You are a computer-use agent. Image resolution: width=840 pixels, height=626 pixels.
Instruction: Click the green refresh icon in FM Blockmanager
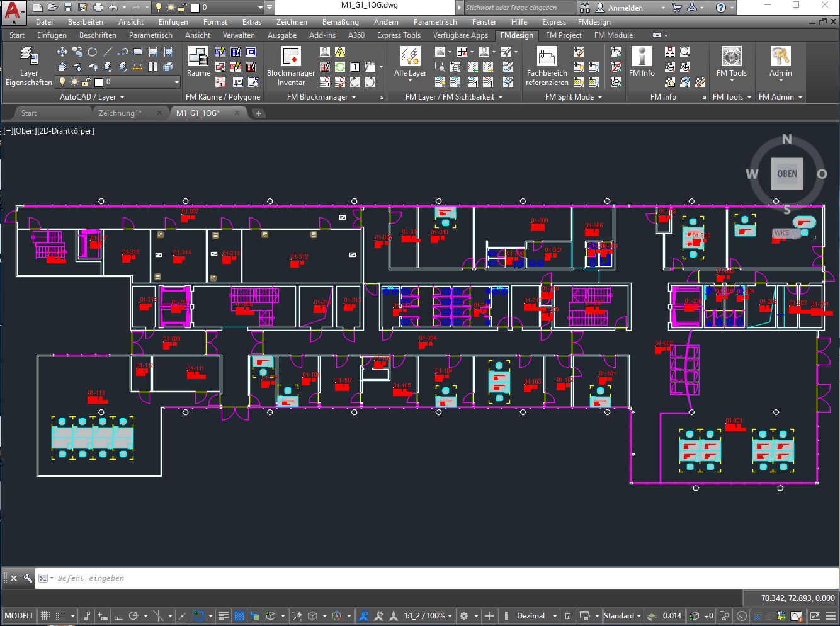[340, 67]
